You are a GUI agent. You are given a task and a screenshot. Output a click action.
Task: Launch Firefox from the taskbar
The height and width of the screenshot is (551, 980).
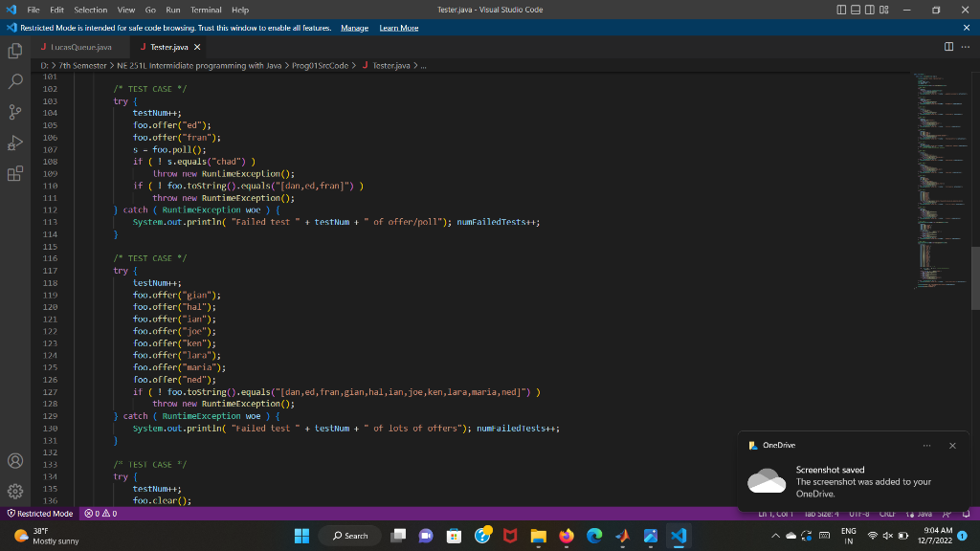click(566, 535)
